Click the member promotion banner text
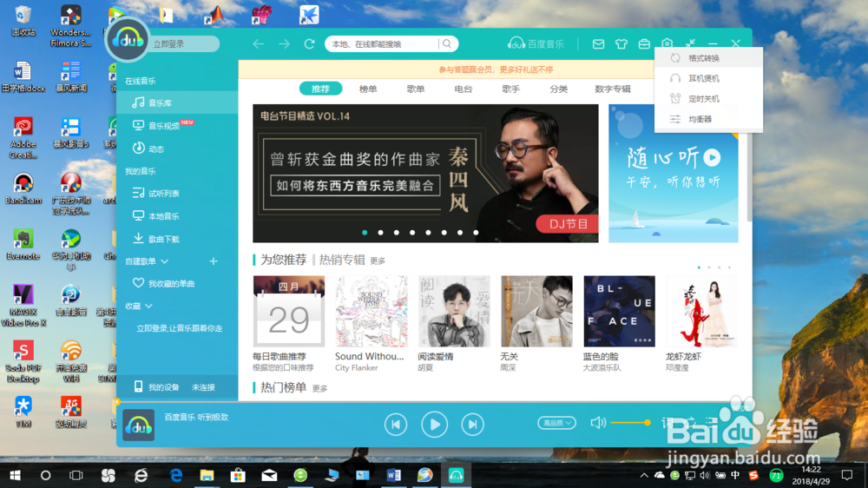The image size is (868, 488). pyautogui.click(x=496, y=69)
